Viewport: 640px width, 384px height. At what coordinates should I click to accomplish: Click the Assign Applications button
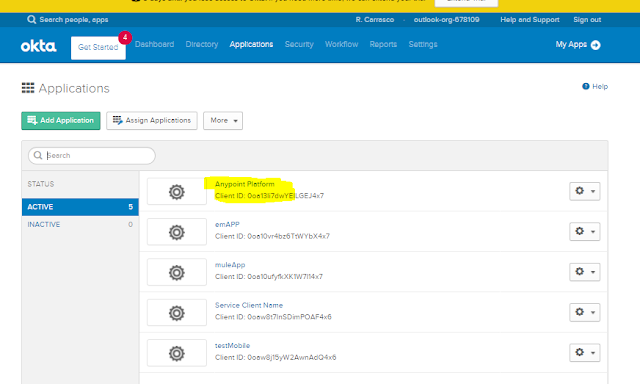click(x=152, y=120)
